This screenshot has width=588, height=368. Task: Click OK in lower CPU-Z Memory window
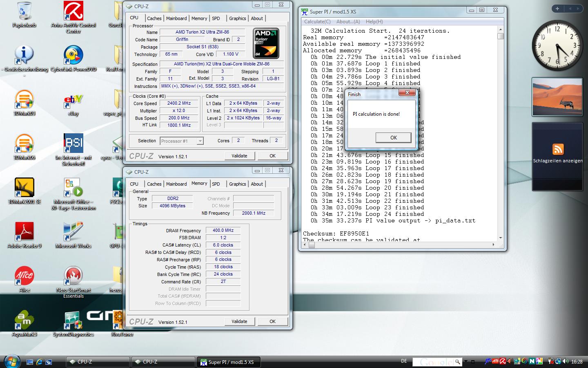(272, 321)
